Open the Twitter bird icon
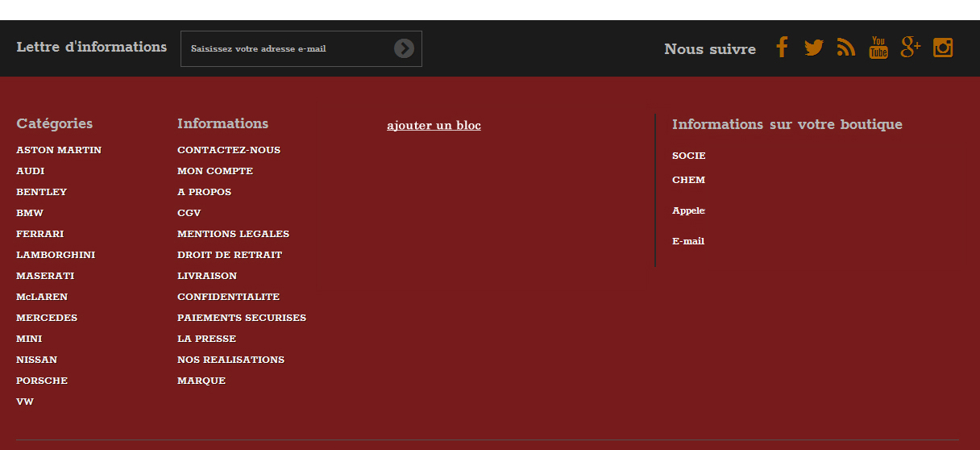This screenshot has height=450, width=980. pyautogui.click(x=814, y=48)
